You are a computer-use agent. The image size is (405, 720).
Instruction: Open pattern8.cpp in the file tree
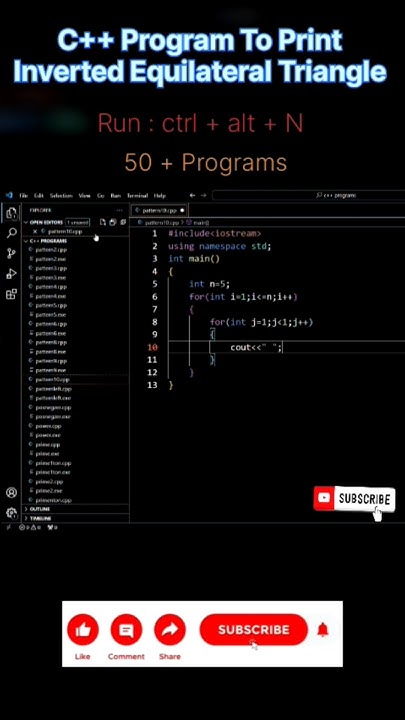(51, 342)
